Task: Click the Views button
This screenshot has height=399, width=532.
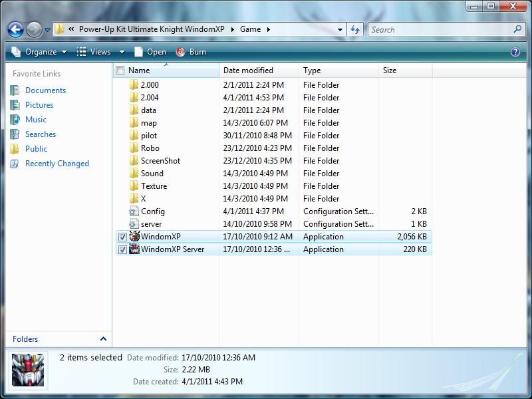Action: (x=94, y=52)
